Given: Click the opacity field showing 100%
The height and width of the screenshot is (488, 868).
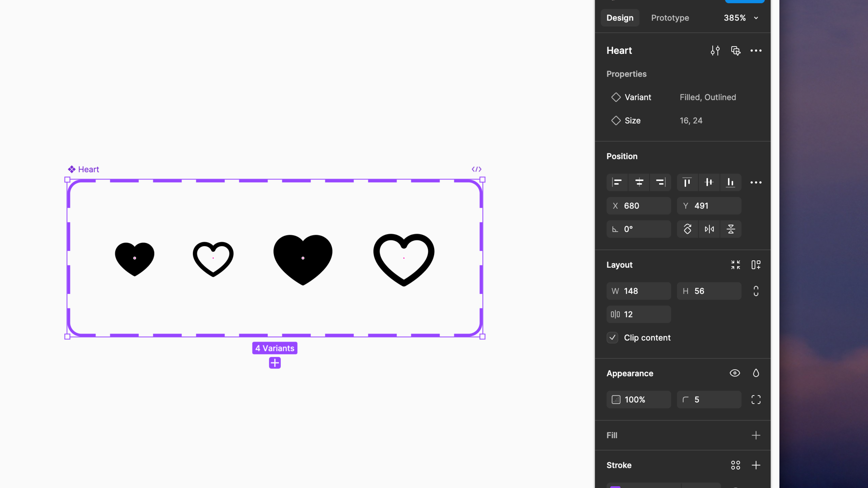Looking at the screenshot, I should (639, 399).
